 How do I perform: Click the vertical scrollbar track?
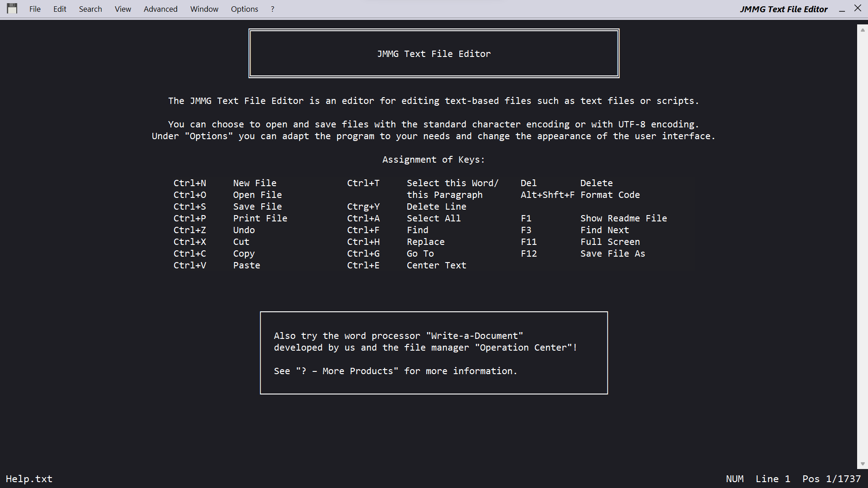pyautogui.click(x=862, y=244)
